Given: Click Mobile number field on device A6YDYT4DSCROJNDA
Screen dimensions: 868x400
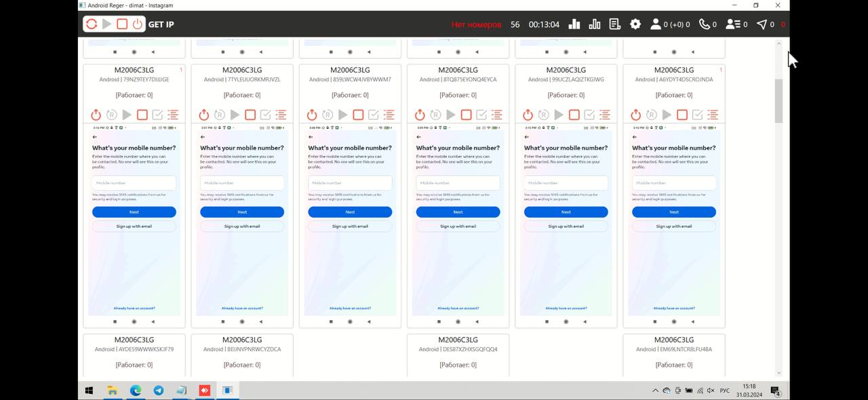Looking at the screenshot, I should (x=674, y=183).
